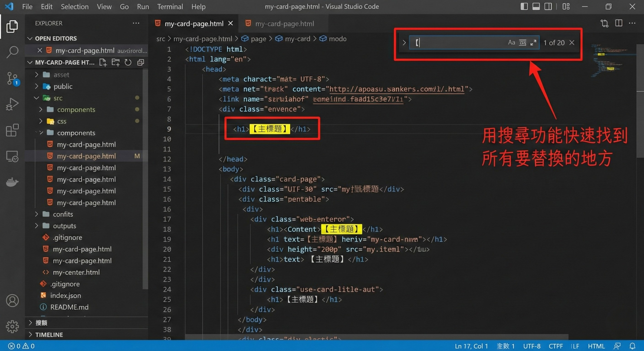Image resolution: width=644 pixels, height=351 pixels.
Task: Click inside the find input field
Action: click(462, 43)
